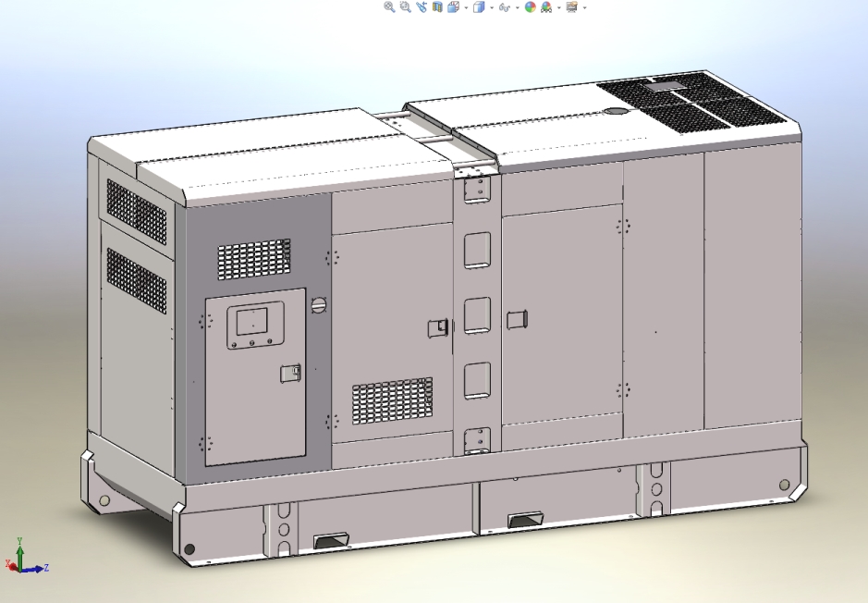Expand the Apply Scene dropdown arrow
The width and height of the screenshot is (868, 603).
(559, 7)
